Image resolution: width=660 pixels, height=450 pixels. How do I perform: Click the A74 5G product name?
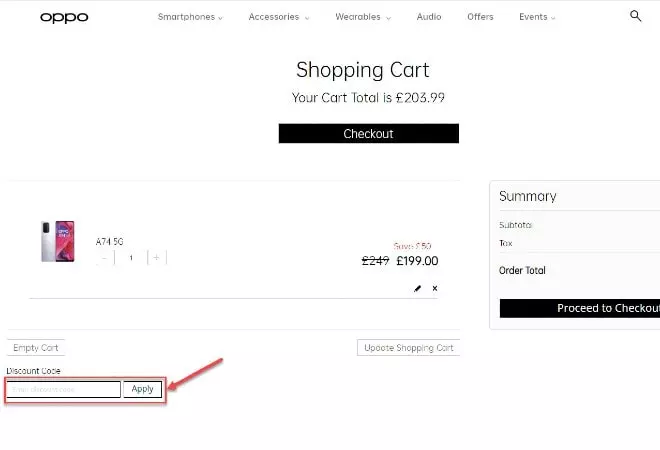(109, 242)
